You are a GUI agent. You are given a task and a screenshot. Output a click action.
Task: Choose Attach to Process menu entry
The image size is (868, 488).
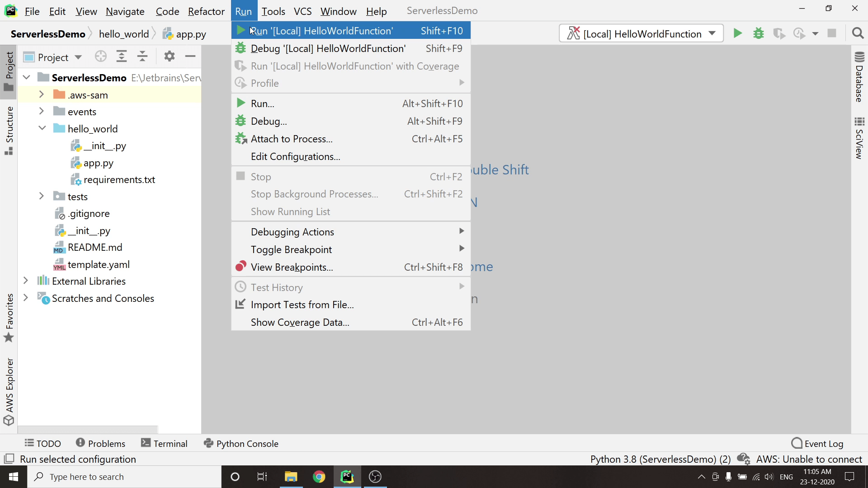292,139
